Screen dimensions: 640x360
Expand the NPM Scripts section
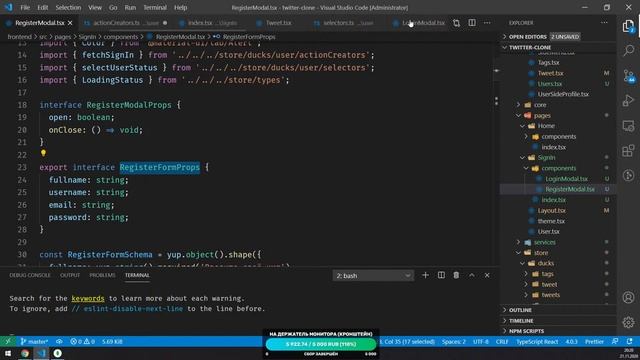[x=558, y=331]
